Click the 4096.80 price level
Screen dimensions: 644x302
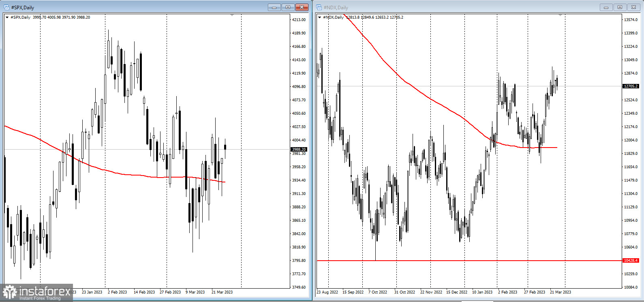coord(299,87)
